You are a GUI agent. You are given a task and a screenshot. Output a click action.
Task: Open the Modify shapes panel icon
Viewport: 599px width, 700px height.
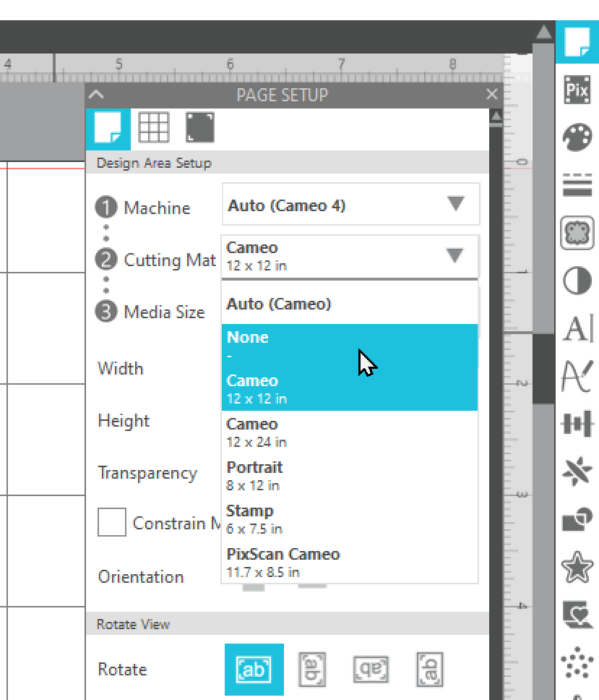pos(577,519)
